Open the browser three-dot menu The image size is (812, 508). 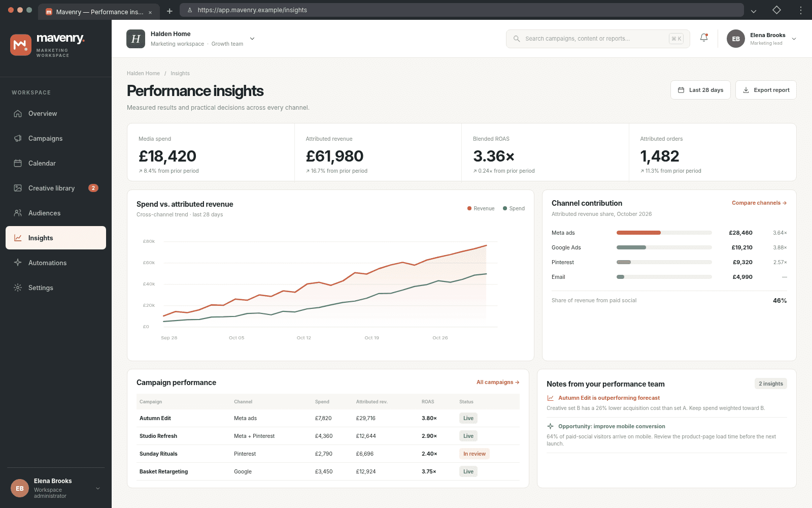tap(801, 10)
